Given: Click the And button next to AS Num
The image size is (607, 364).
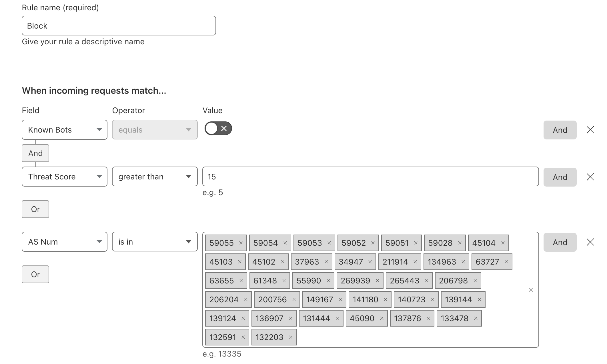Looking at the screenshot, I should point(560,242).
